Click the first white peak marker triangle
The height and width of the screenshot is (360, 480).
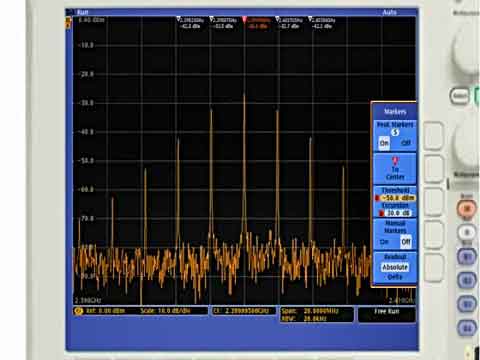(178, 19)
